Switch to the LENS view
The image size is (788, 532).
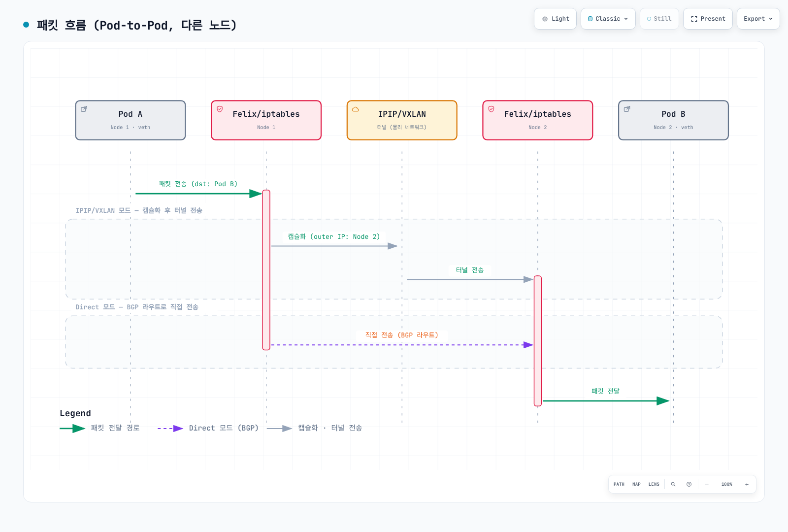click(654, 484)
